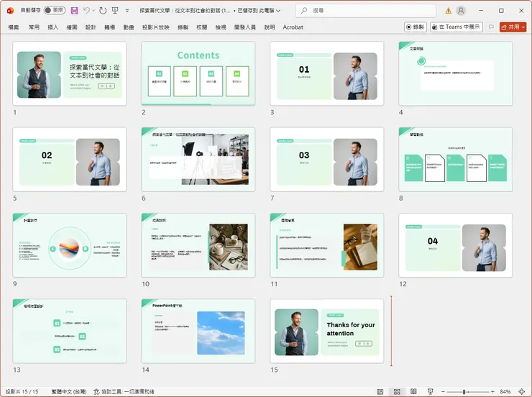Select slide 13 numbered list thumbnail
The width and height of the screenshot is (532, 397).
pyautogui.click(x=70, y=331)
